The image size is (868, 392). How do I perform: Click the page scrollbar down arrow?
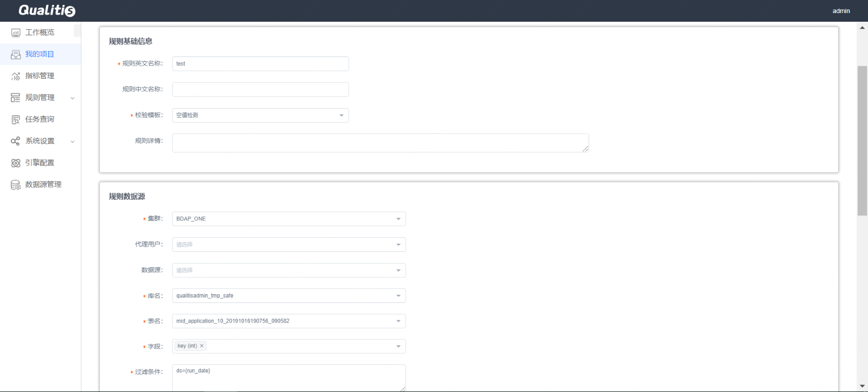862,386
